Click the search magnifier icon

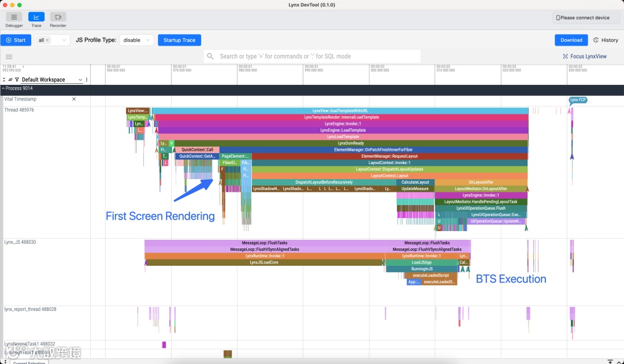click(x=210, y=57)
